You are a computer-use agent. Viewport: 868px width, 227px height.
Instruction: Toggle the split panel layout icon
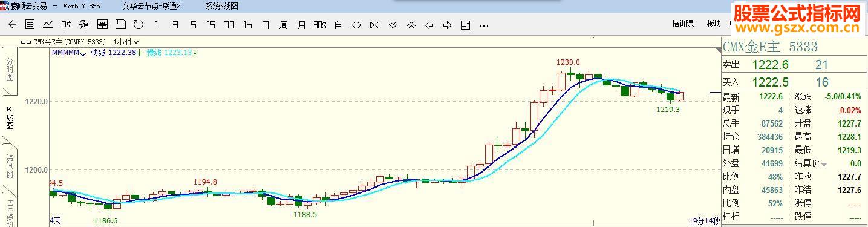pos(465,25)
